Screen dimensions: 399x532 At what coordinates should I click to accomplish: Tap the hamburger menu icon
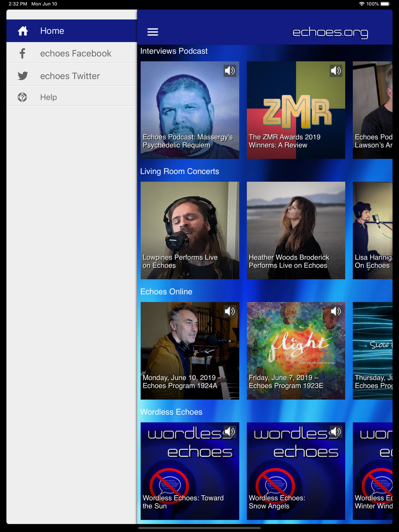tap(153, 32)
